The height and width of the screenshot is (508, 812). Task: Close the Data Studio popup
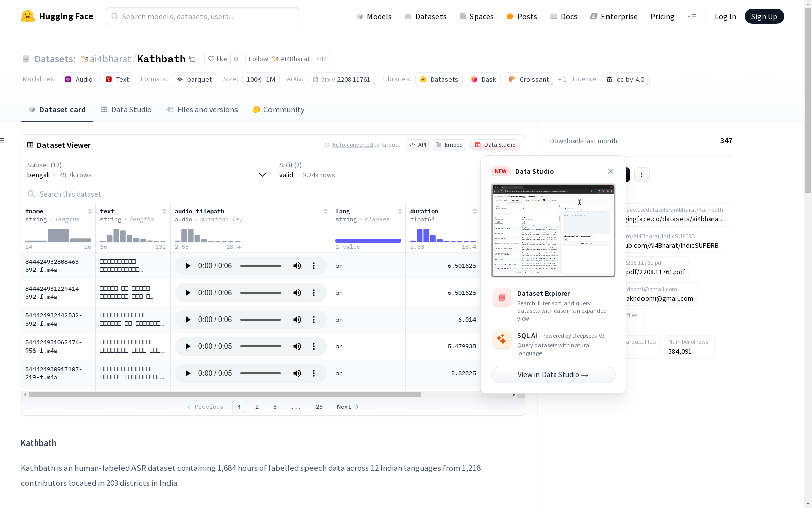coord(611,171)
